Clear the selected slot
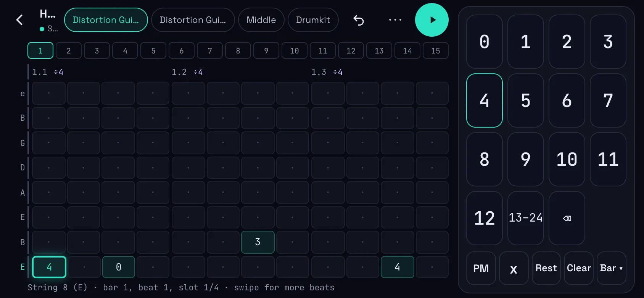This screenshot has height=298, width=644. pyautogui.click(x=579, y=268)
